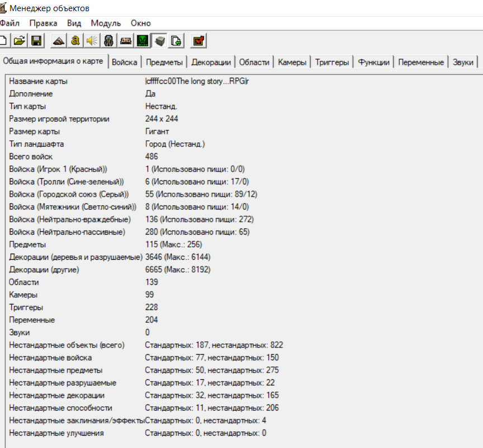The width and height of the screenshot is (483, 448).
Task: Select the Декорации (другие) row label
Action: 44,270
